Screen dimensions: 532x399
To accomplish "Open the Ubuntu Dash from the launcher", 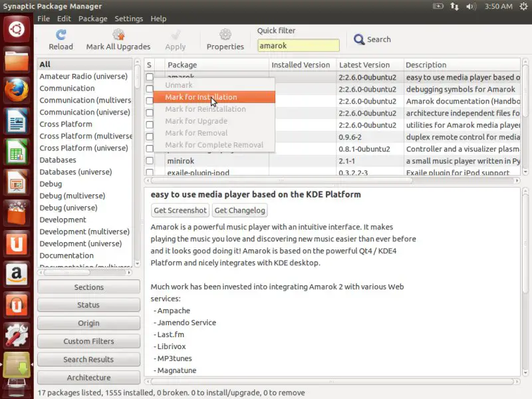I will (16, 29).
